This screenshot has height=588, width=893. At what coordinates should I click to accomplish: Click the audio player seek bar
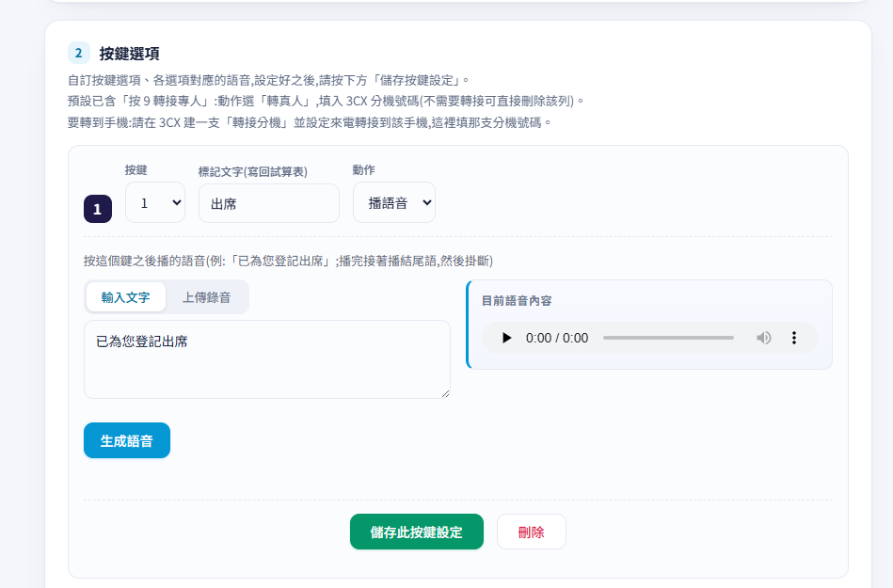[668, 338]
